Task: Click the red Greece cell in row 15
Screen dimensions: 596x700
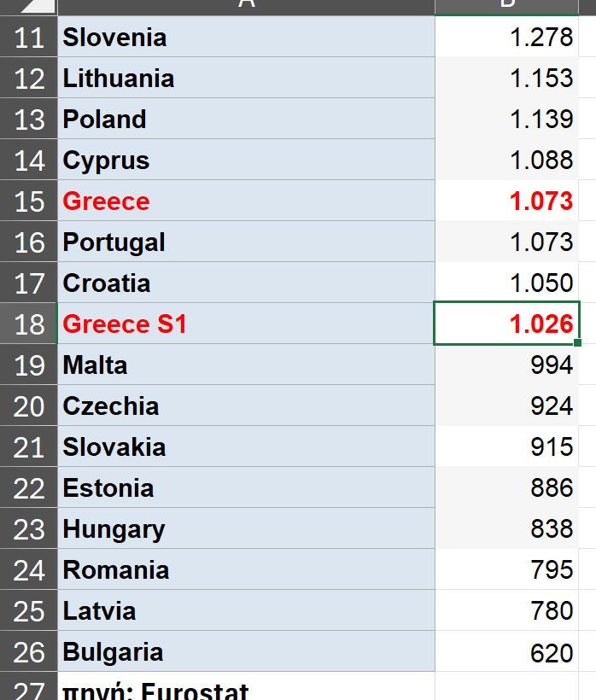Action: pos(246,201)
